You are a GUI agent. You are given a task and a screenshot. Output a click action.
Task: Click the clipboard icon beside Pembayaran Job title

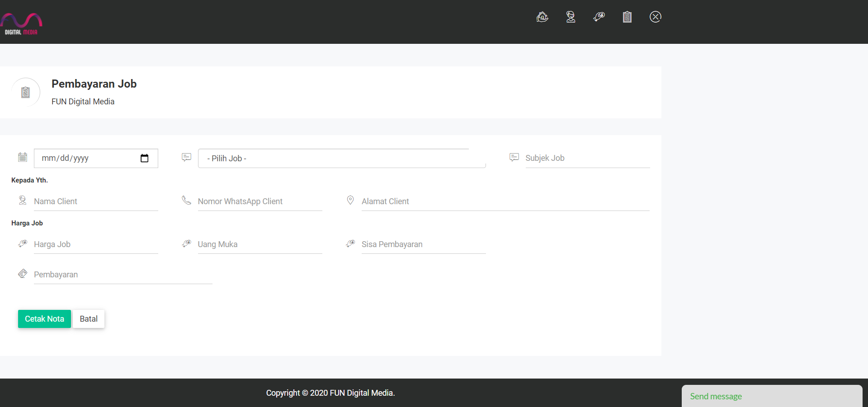pos(26,93)
